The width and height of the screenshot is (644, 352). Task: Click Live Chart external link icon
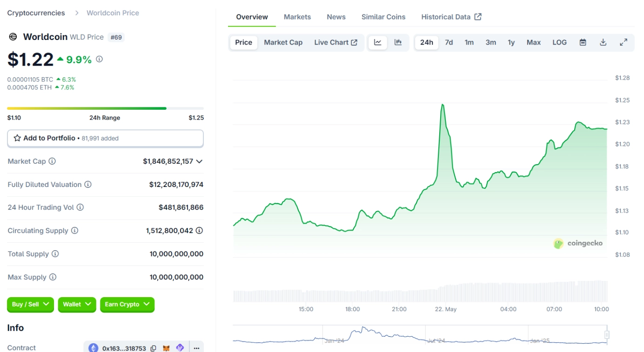tap(354, 42)
